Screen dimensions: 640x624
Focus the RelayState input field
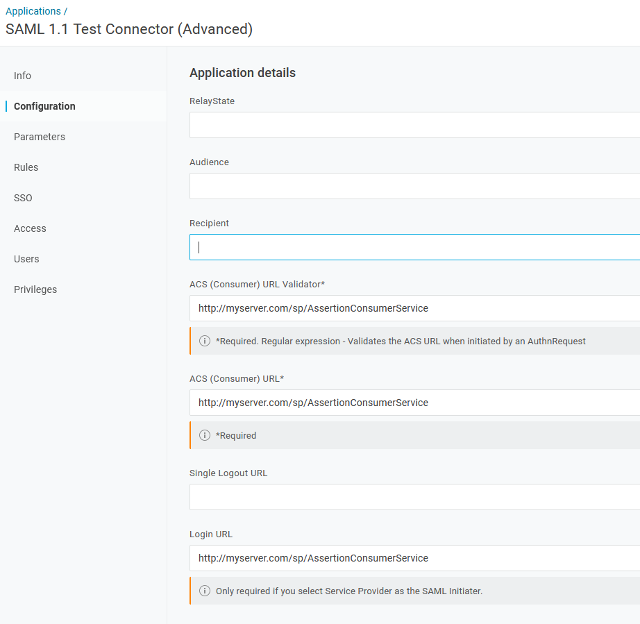pos(414,125)
